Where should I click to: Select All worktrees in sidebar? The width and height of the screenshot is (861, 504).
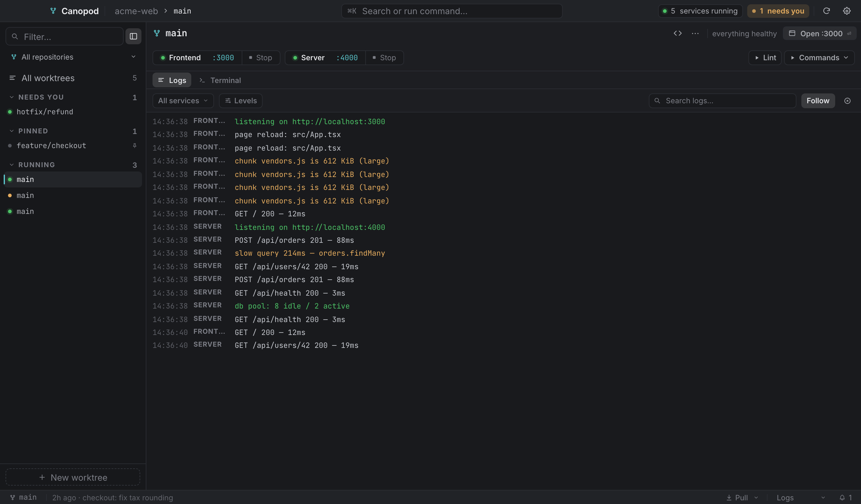(x=73, y=78)
